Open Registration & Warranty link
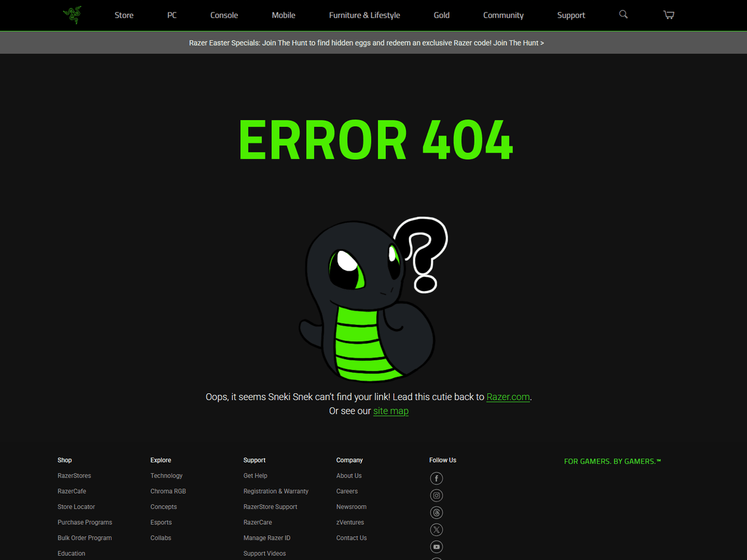Screen dimensions: 747x560 pyautogui.click(x=276, y=492)
